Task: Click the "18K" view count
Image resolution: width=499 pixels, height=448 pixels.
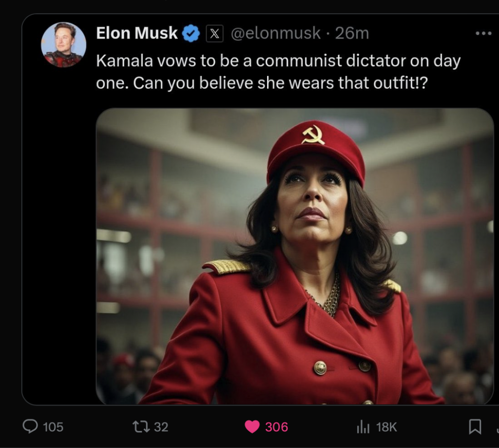Action: coord(386,428)
